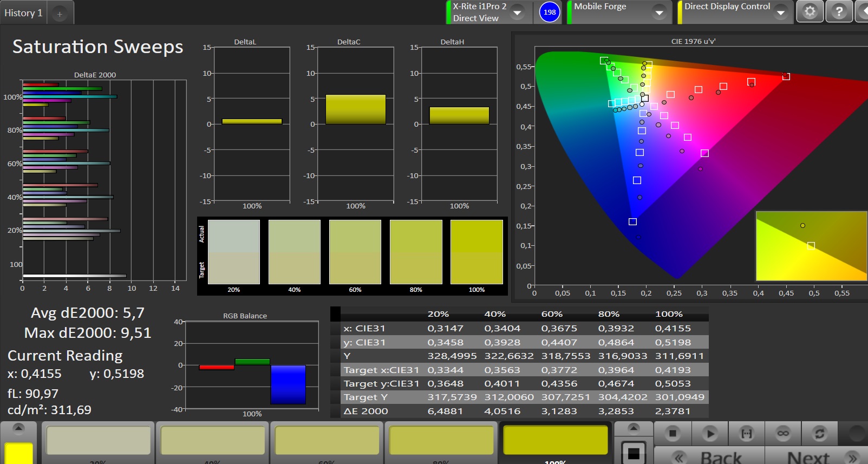This screenshot has height=464, width=868.
Task: Click the single-read bracket icon
Action: [x=747, y=434]
